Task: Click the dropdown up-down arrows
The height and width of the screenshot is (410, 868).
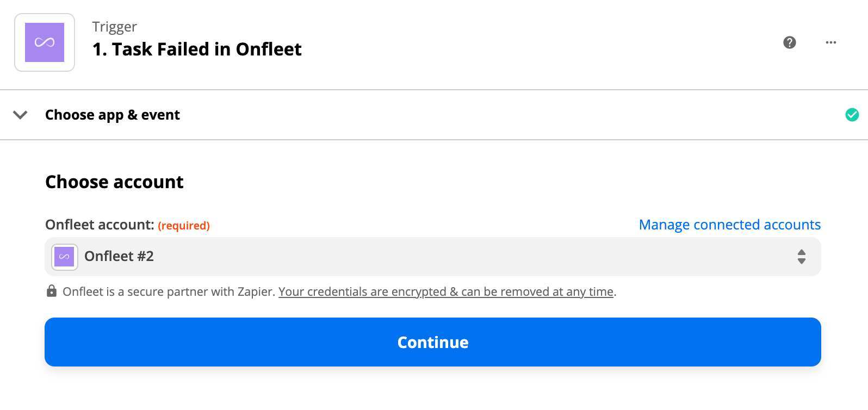Action: coord(801,257)
